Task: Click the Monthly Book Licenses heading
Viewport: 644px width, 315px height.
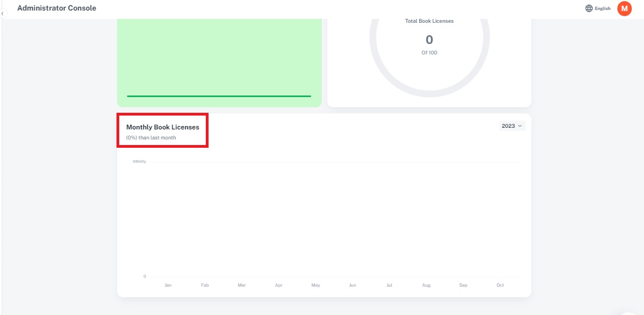Action: pyautogui.click(x=163, y=127)
